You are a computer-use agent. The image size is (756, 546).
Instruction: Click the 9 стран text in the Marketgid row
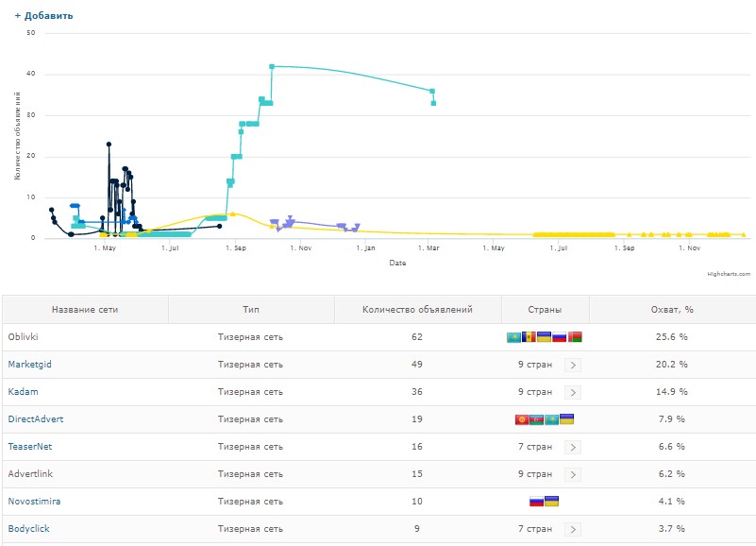coord(535,365)
